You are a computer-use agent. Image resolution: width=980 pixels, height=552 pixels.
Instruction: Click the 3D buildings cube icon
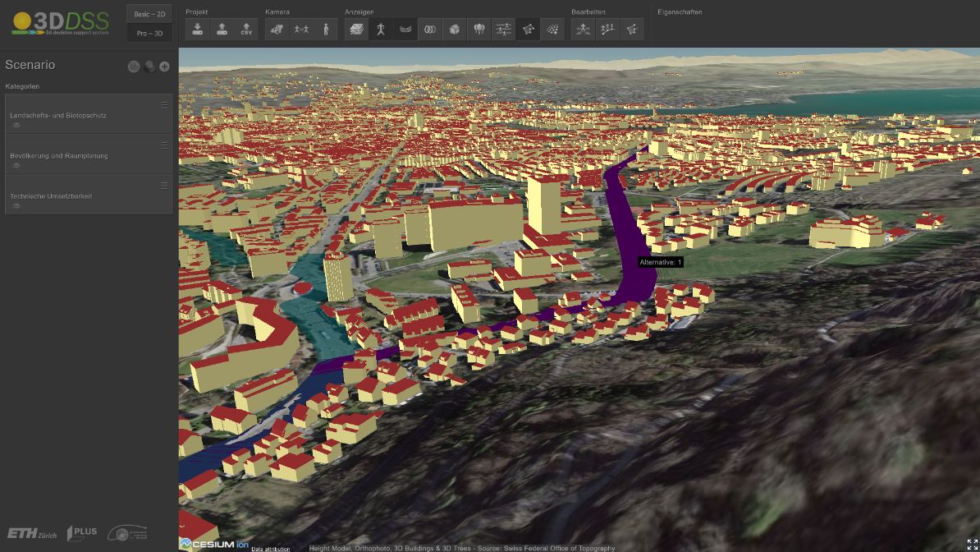point(454,30)
